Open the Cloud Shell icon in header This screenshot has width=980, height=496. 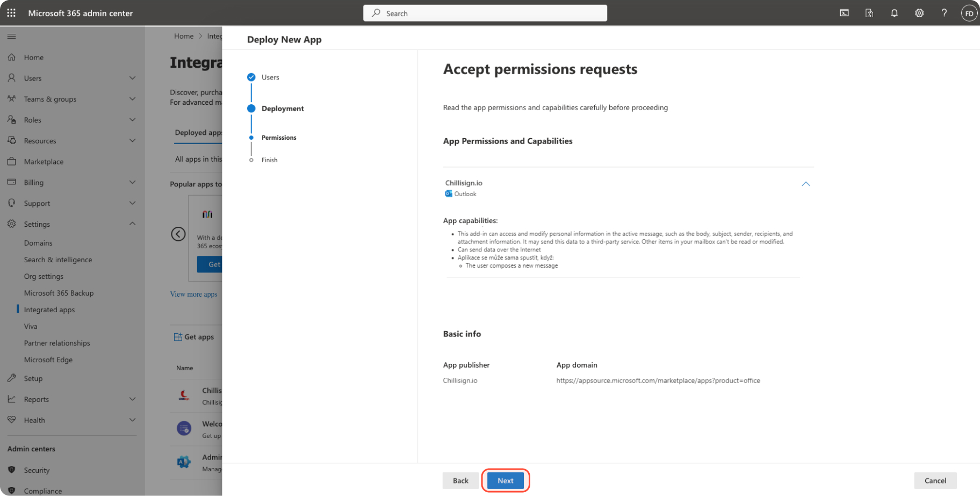click(x=845, y=13)
